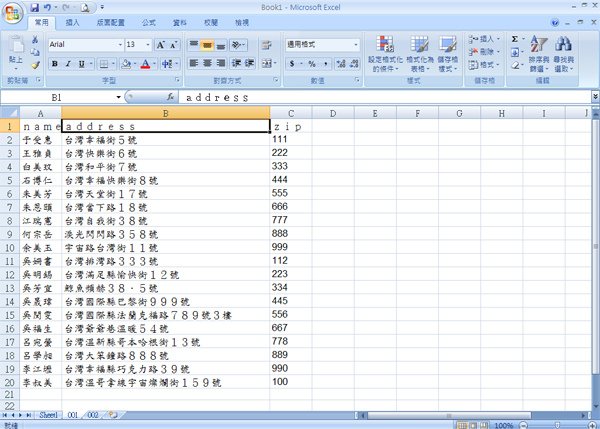Screen dimensions: 600x429
Task: Select cell C2 containing 111
Action: point(290,139)
